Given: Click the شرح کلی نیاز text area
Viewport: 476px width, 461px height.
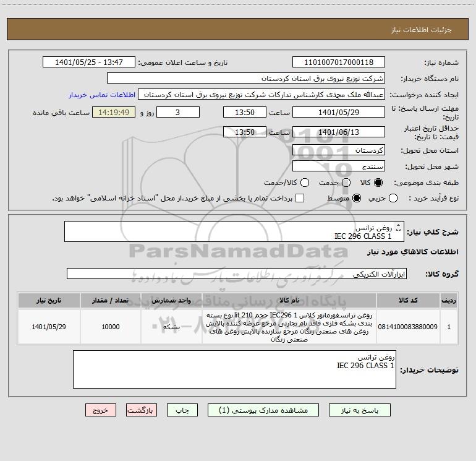Looking at the screenshot, I should point(234,231).
